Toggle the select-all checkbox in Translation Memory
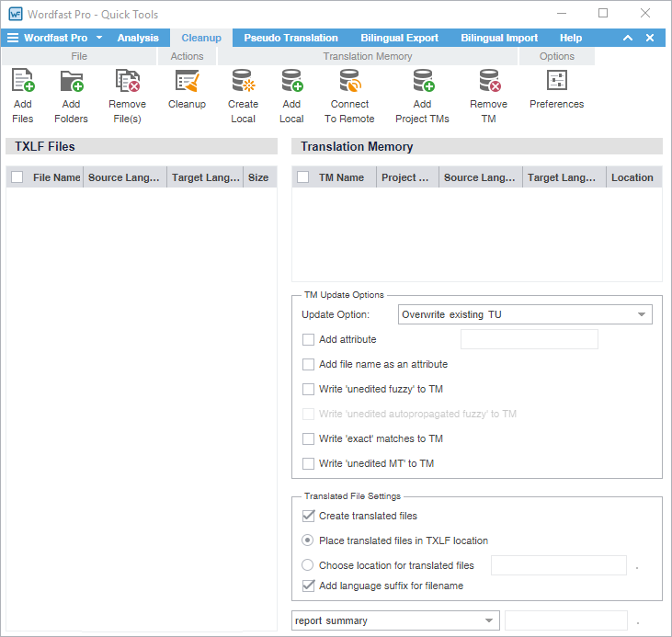Image resolution: width=672 pixels, height=637 pixels. [x=303, y=177]
